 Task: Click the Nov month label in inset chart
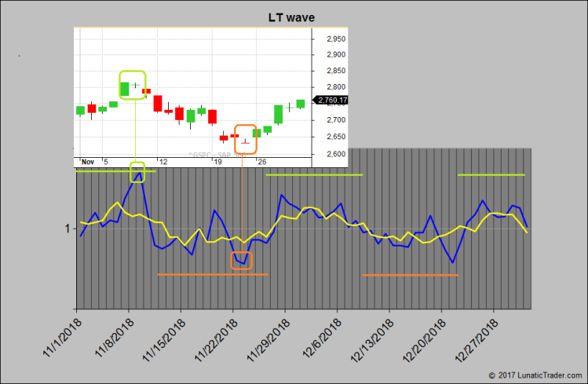pyautogui.click(x=88, y=162)
